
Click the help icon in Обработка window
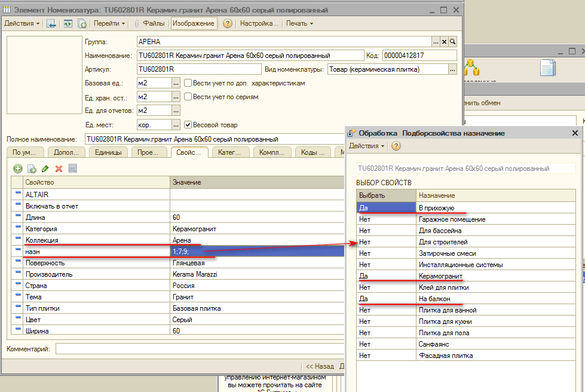coord(396,146)
